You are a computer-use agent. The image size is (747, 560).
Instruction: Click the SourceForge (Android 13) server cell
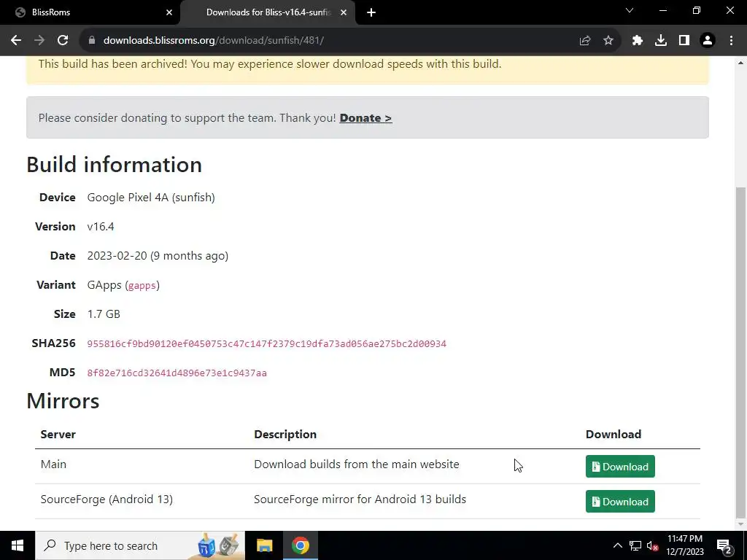click(107, 499)
